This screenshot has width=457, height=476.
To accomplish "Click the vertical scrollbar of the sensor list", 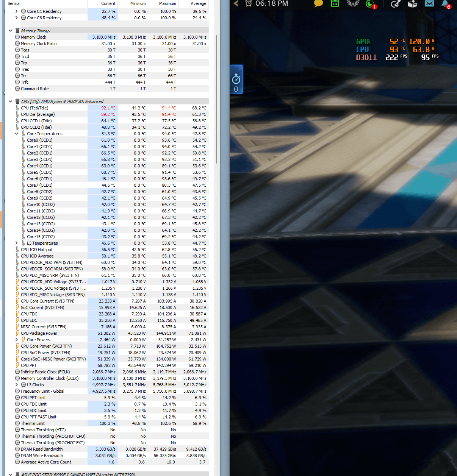I will click(x=217, y=99).
